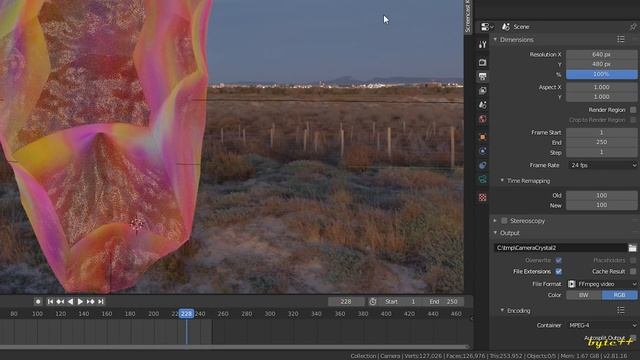The height and width of the screenshot is (360, 640).
Task: Click the Time Remapping Old field
Action: pyautogui.click(x=602, y=195)
